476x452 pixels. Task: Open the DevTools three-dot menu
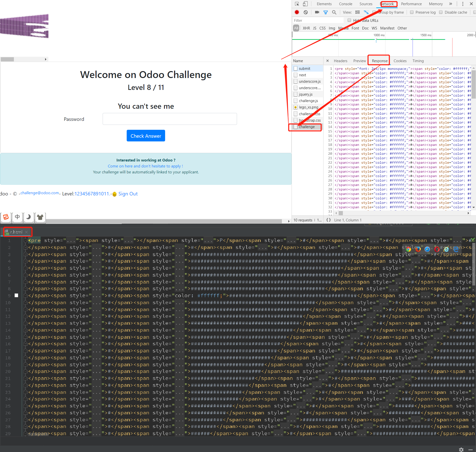(463, 4)
